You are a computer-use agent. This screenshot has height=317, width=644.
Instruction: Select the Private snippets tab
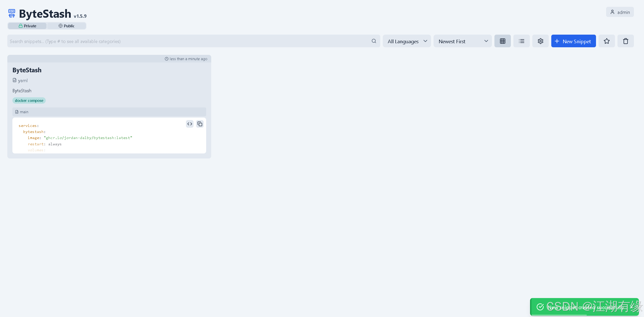(x=27, y=26)
